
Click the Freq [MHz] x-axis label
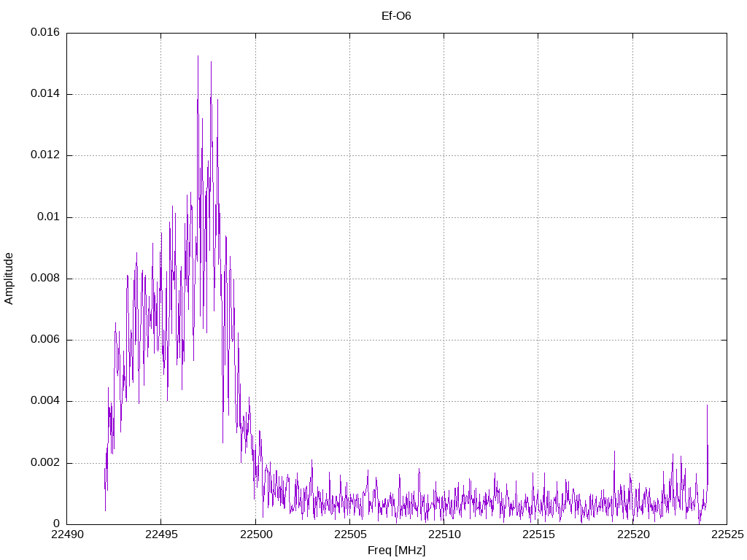(396, 550)
